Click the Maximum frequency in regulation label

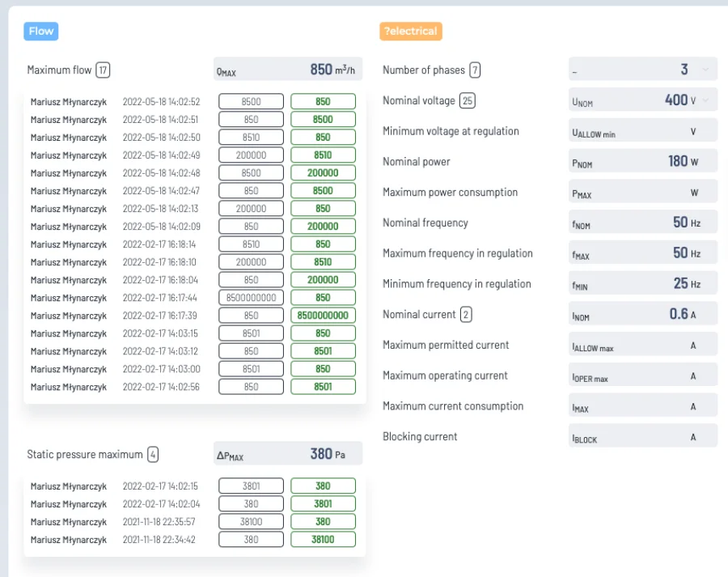458,253
